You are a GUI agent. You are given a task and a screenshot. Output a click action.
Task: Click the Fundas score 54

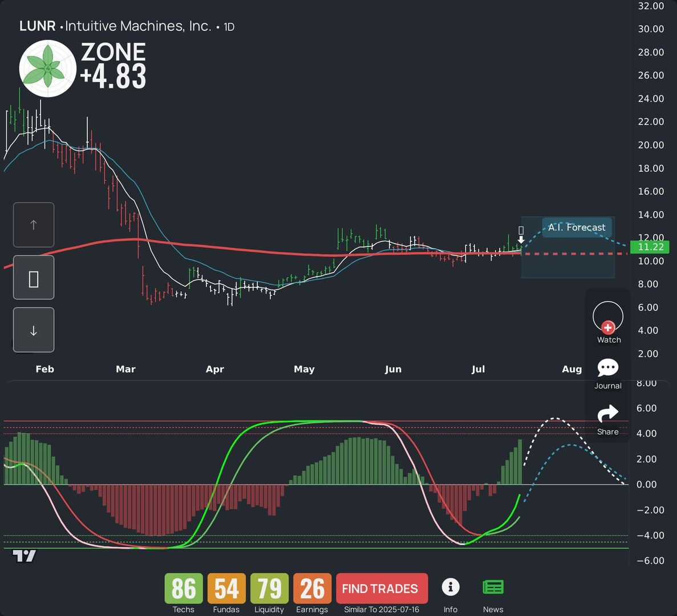coord(226,589)
